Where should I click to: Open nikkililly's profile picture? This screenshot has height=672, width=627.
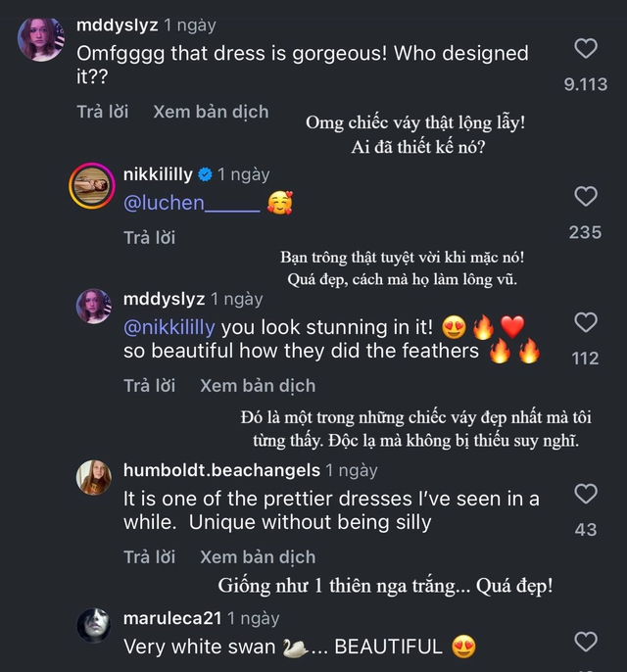(92, 183)
